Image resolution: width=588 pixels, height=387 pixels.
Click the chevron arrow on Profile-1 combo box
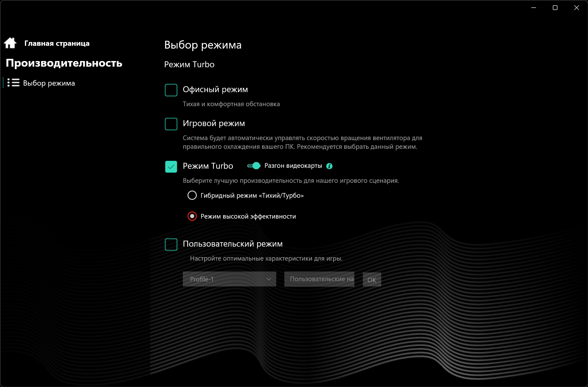tap(269, 279)
